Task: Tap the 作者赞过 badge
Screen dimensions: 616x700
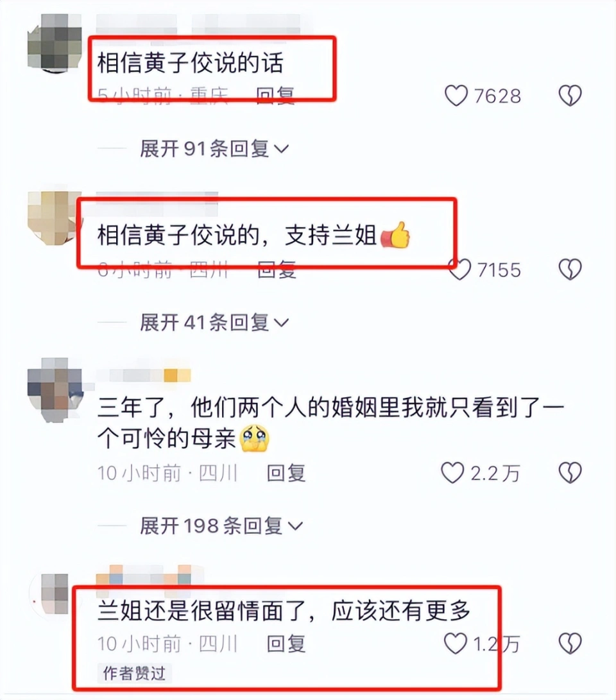Action: (x=134, y=673)
